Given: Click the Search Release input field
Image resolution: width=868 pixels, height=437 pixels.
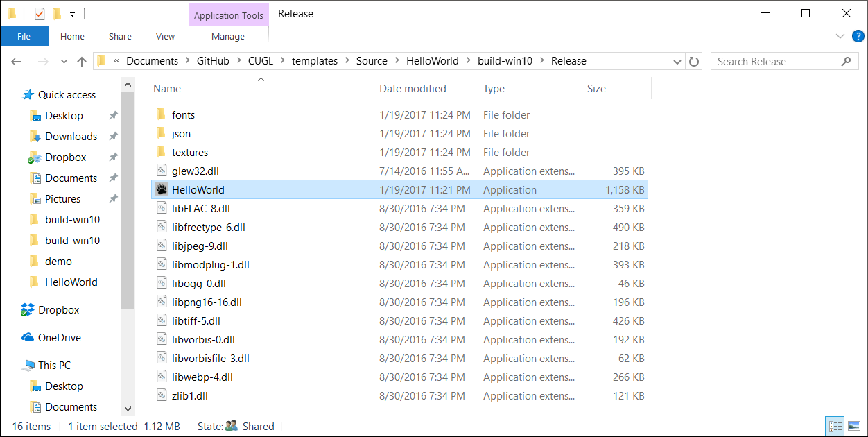Looking at the screenshot, I should (x=776, y=61).
